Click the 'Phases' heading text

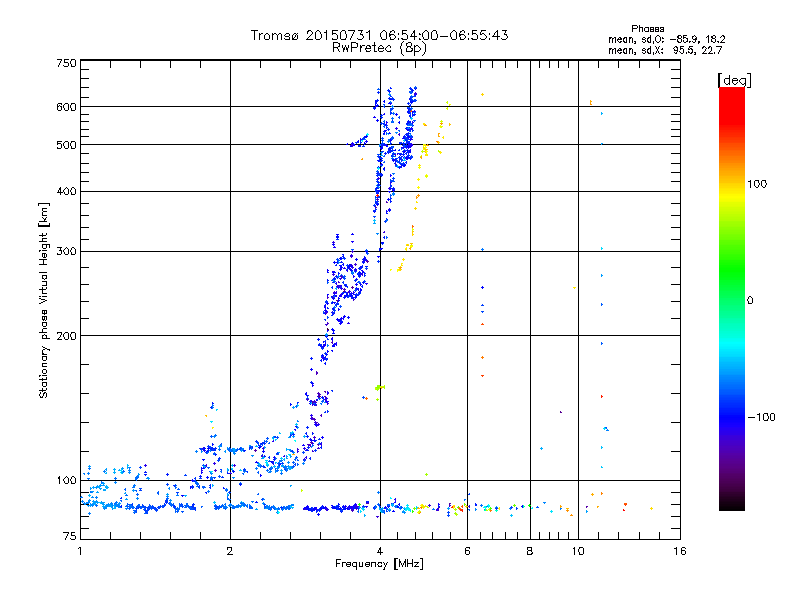coord(647,29)
